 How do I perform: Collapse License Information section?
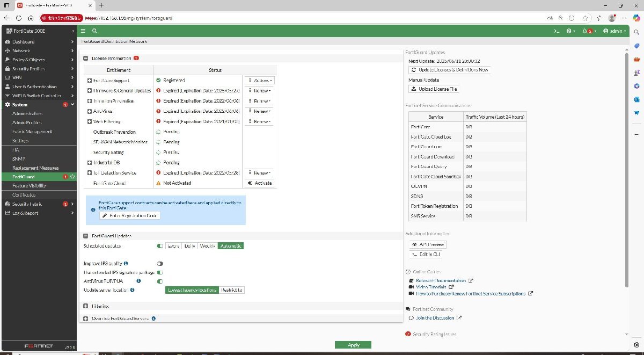click(x=86, y=58)
